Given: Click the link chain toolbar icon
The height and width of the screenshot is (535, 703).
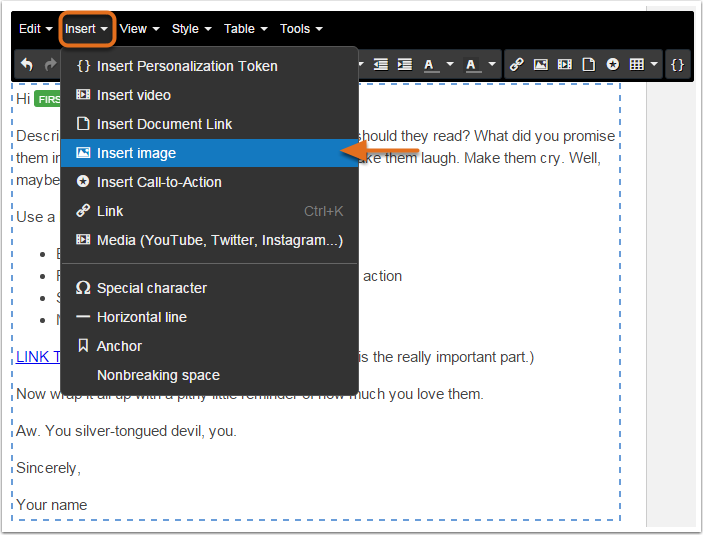Looking at the screenshot, I should (x=516, y=65).
